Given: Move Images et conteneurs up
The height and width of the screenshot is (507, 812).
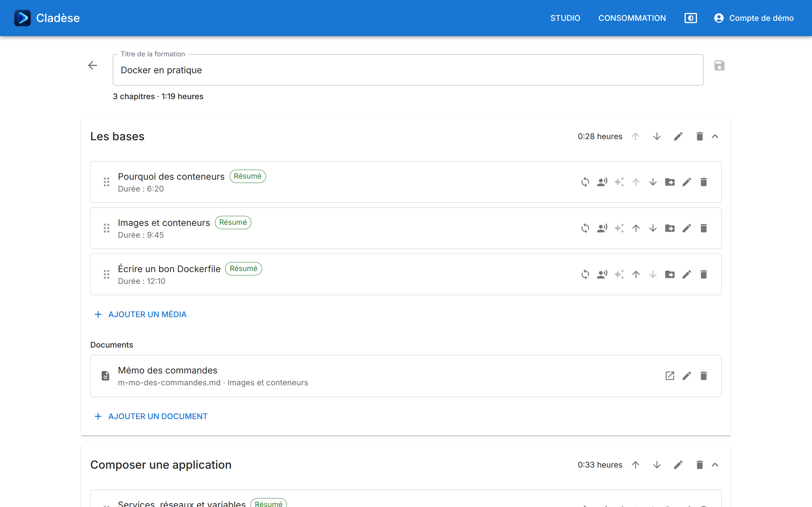Looking at the screenshot, I should click(636, 228).
